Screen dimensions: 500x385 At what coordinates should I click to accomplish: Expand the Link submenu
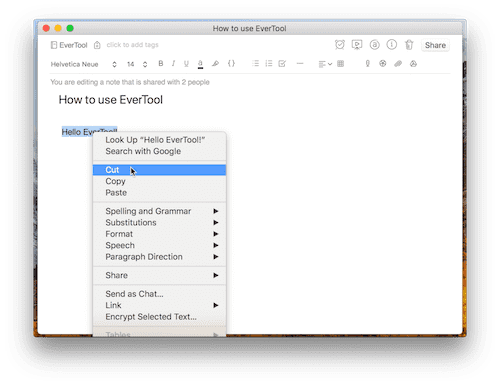(159, 305)
